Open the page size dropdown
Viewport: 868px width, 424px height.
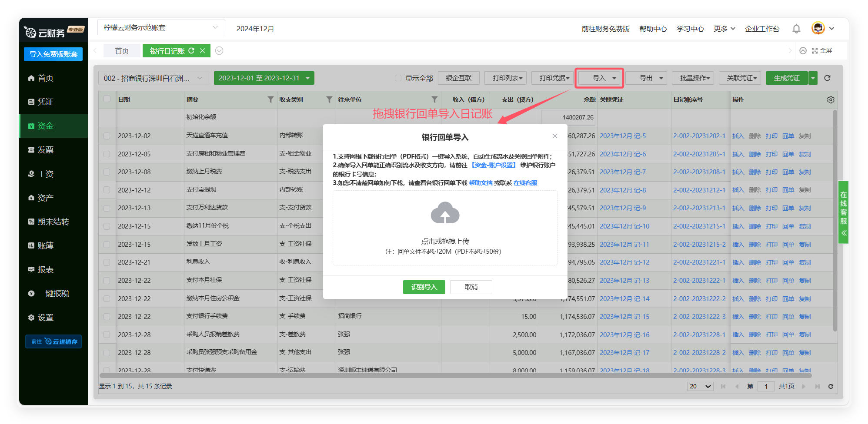point(700,386)
